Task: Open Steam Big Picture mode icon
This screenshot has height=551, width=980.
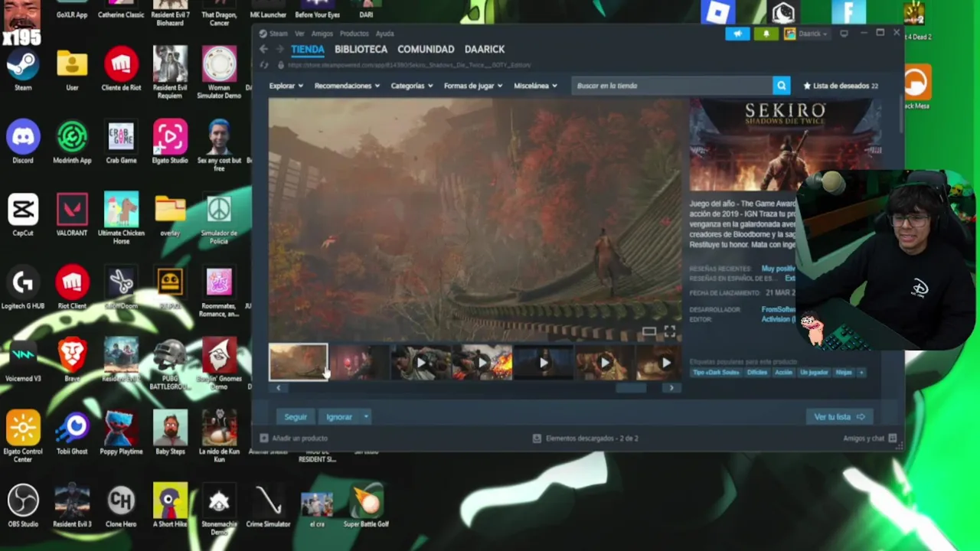Action: [844, 34]
